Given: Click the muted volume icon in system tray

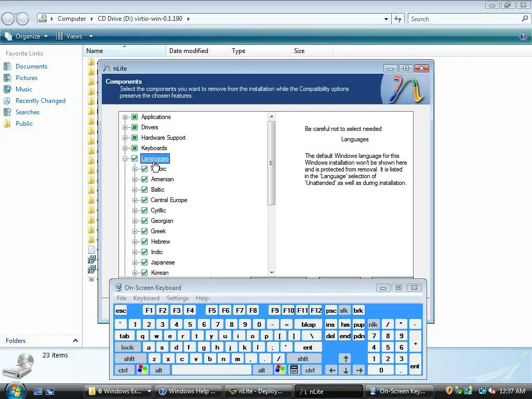Looking at the screenshot, I should point(491,391).
